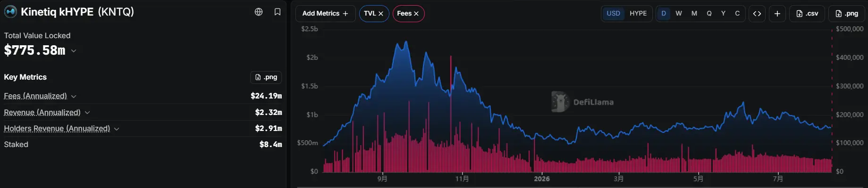This screenshot has width=868, height=188.
Task: Select the daily D interval
Action: click(664, 13)
